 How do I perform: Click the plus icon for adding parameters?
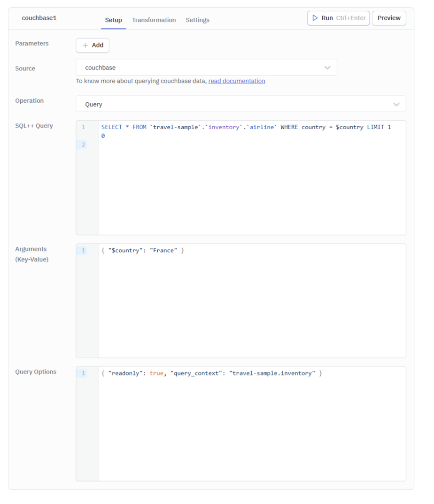[x=85, y=46]
